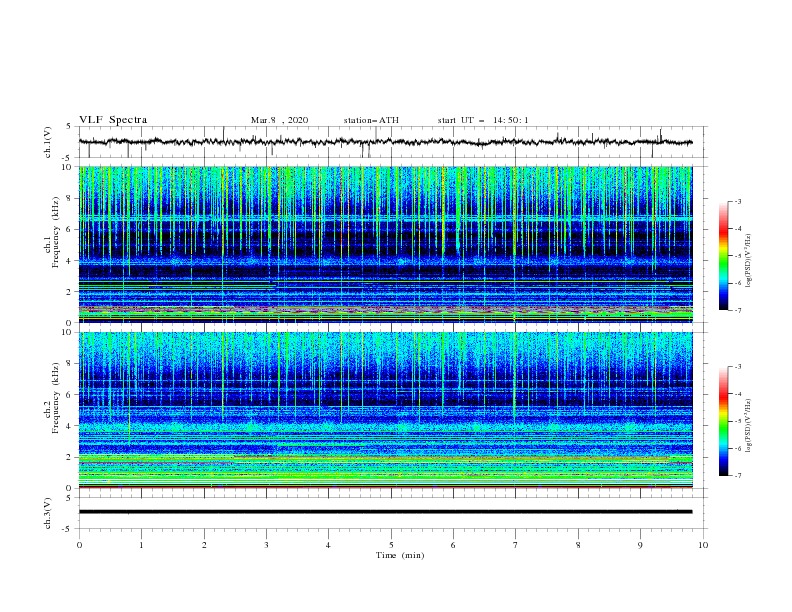Click the "VLF Spectra" plot title
This screenshot has height=612, width=792.
pyautogui.click(x=113, y=120)
